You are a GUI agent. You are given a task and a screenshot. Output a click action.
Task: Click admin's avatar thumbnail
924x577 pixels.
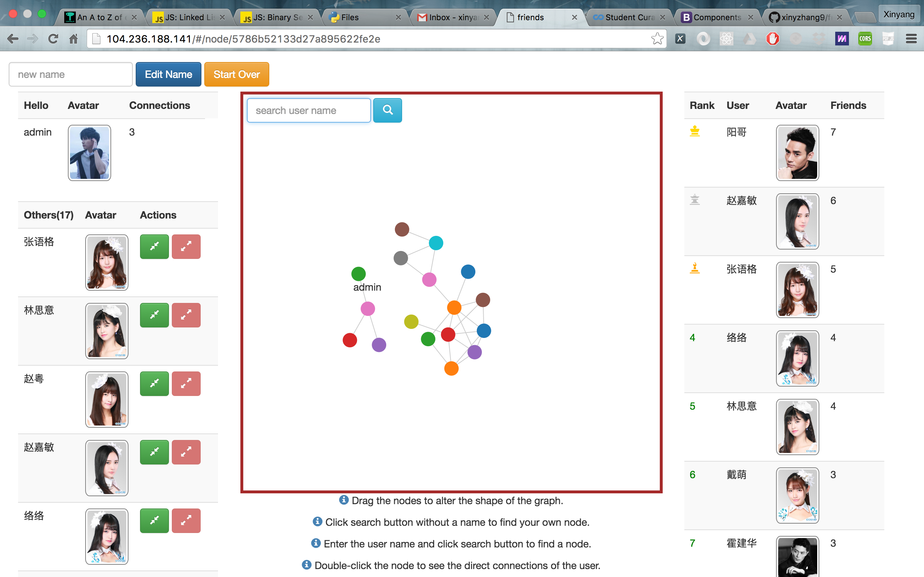tap(90, 153)
